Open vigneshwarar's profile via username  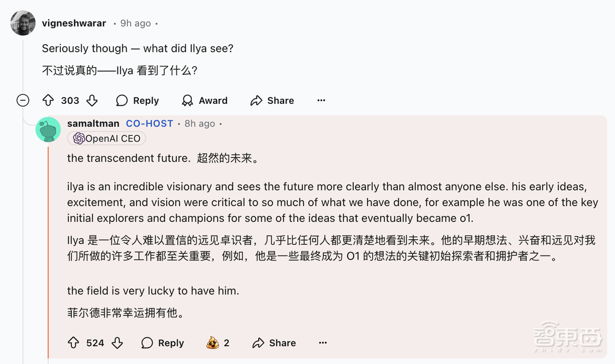pyautogui.click(x=74, y=23)
